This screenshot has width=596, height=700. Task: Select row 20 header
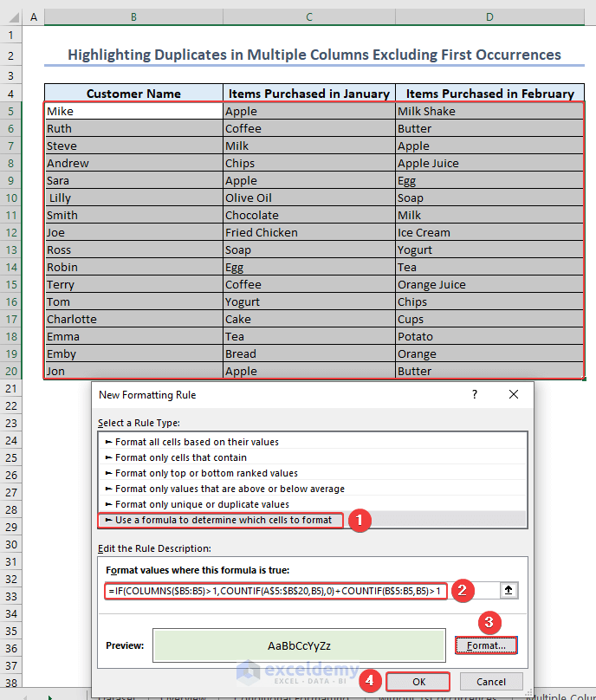pyautogui.click(x=10, y=371)
